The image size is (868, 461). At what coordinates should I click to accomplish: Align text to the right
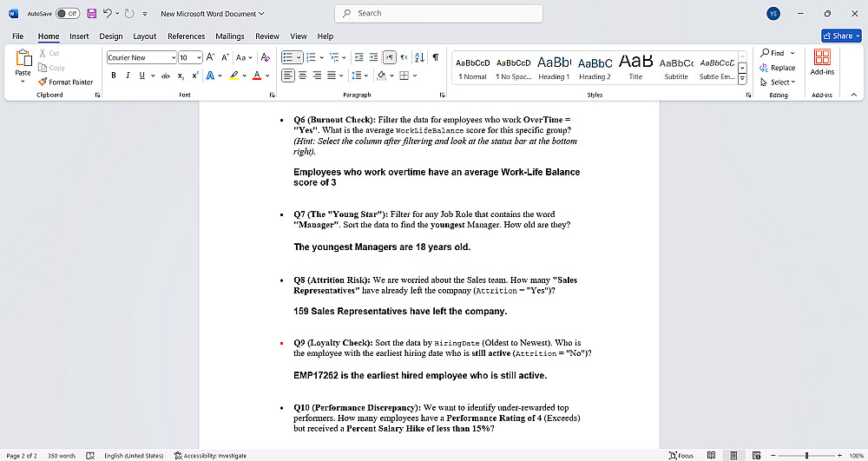(x=317, y=76)
